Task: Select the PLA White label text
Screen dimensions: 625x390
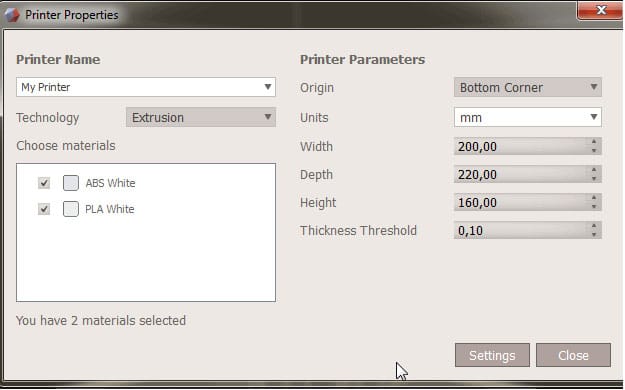Action: pos(110,209)
